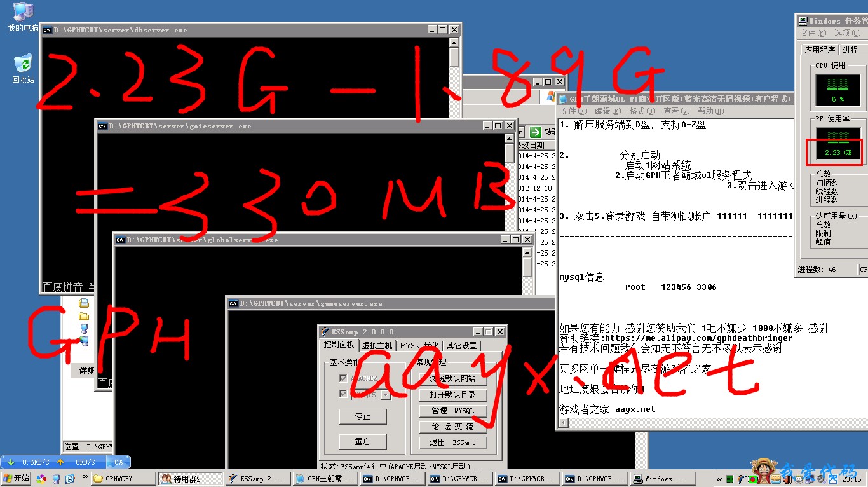Click globalserver console scroll-up arrow
868x487 pixels.
point(527,252)
